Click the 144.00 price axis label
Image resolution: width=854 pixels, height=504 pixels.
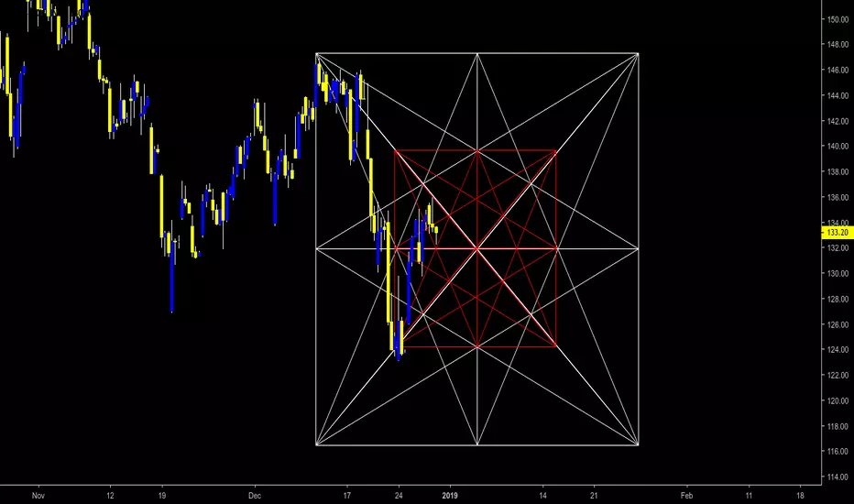[x=838, y=95]
